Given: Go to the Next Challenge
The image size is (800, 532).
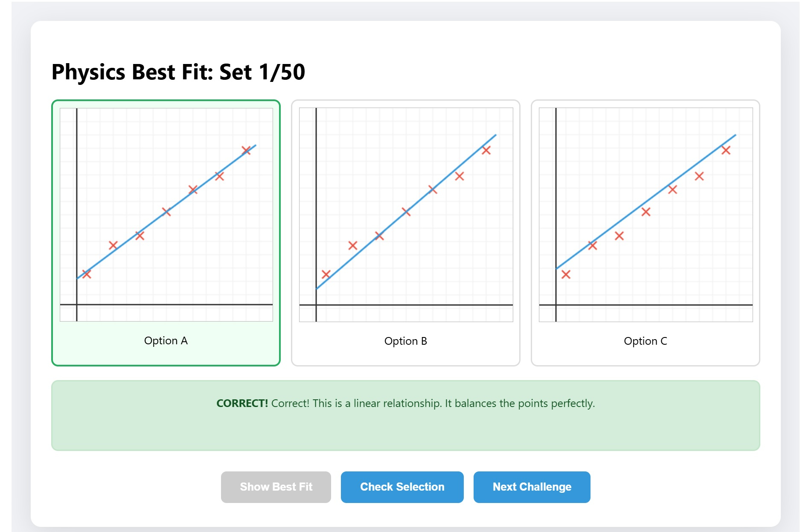Looking at the screenshot, I should click(x=532, y=487).
